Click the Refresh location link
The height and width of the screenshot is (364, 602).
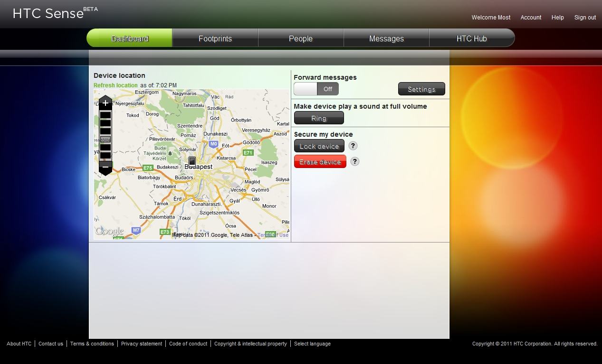click(x=115, y=85)
